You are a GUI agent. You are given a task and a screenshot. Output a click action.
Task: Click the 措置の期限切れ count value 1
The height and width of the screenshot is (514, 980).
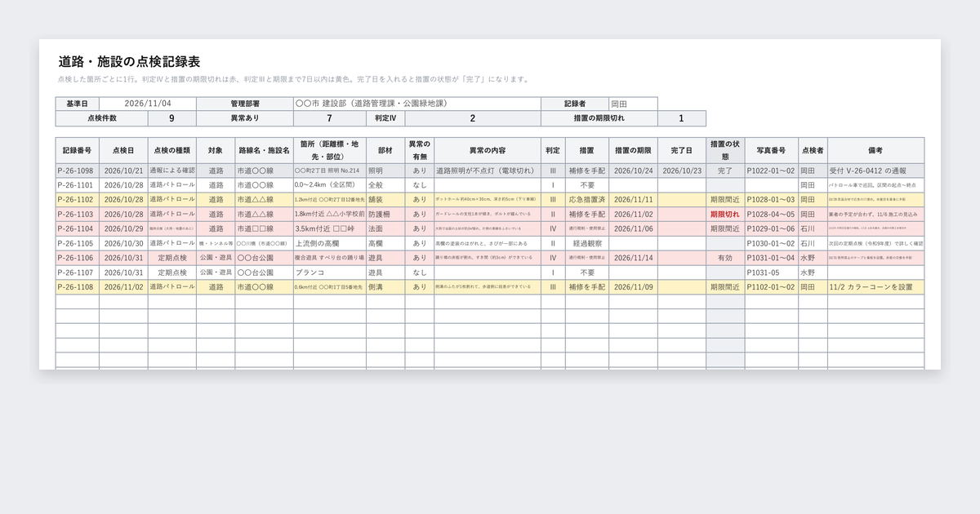682,119
